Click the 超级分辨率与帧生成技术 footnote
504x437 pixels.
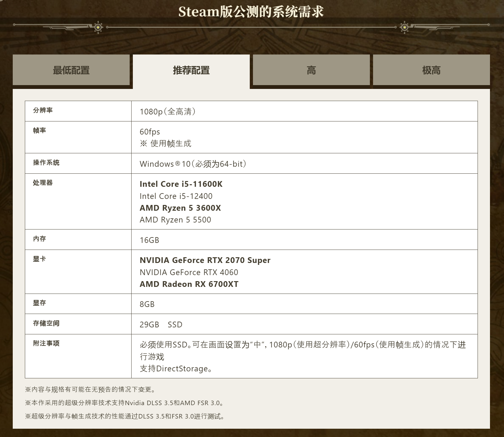(125, 416)
